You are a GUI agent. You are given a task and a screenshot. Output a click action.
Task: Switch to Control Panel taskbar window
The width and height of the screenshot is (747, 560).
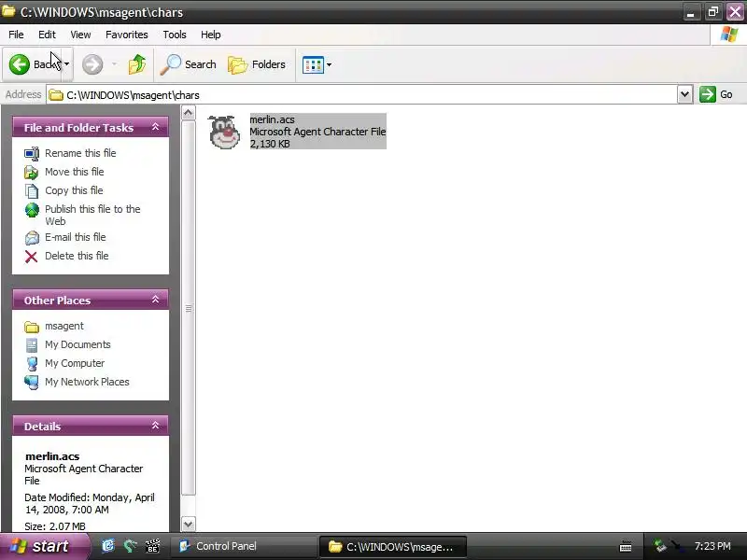[x=244, y=546]
